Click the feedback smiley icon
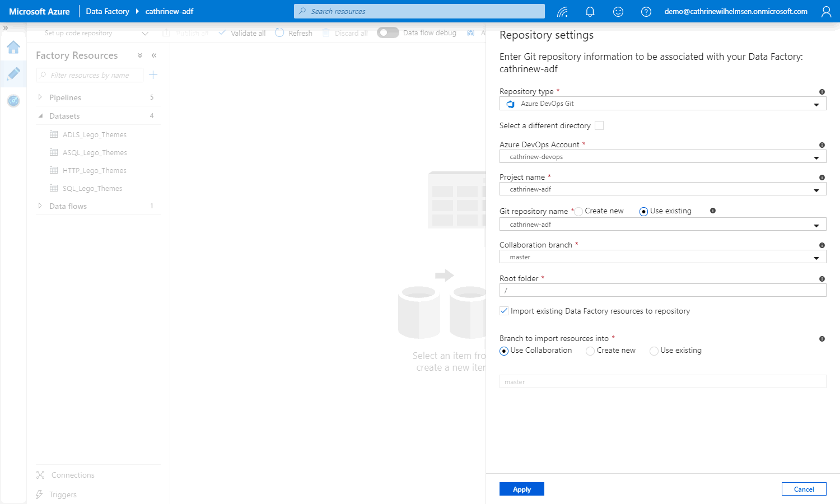Image resolution: width=840 pixels, height=504 pixels. click(x=618, y=12)
